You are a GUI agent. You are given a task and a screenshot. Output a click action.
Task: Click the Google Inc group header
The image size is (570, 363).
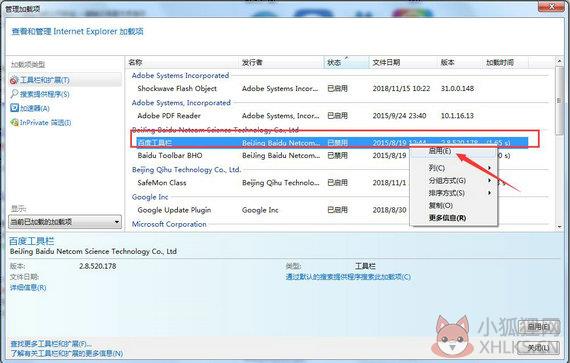[x=150, y=197]
